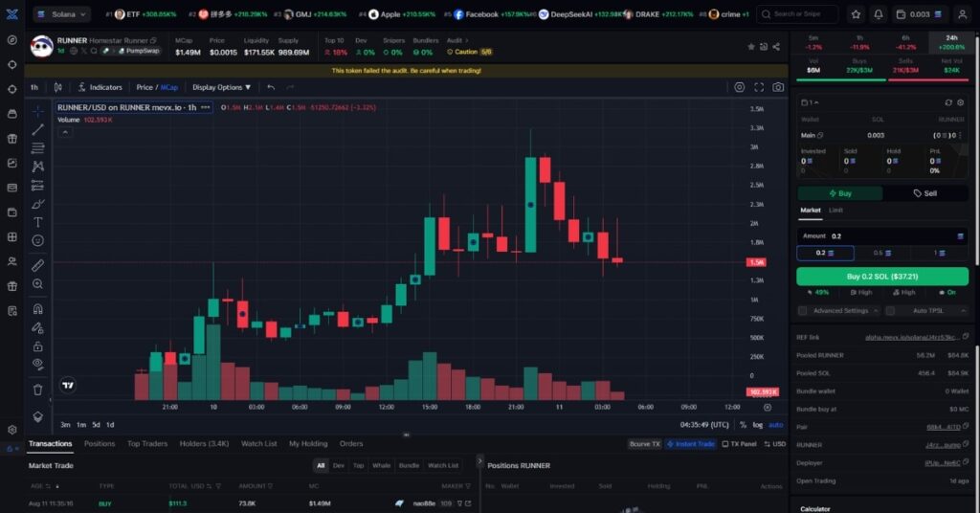Open the object tree layers icon
This screenshot has height=513, width=980.
pos(37,416)
